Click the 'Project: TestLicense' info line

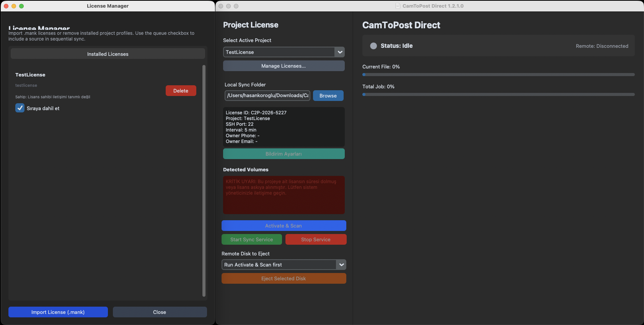coord(248,119)
